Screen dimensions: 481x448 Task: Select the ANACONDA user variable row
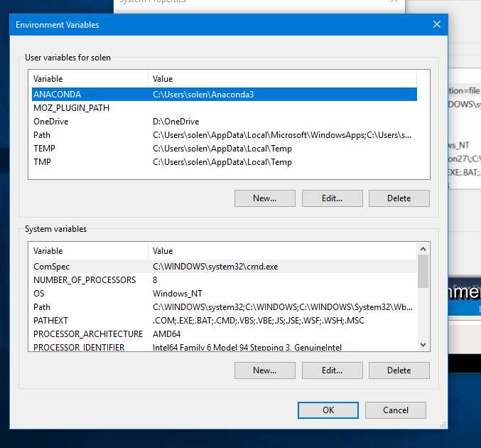[225, 95]
